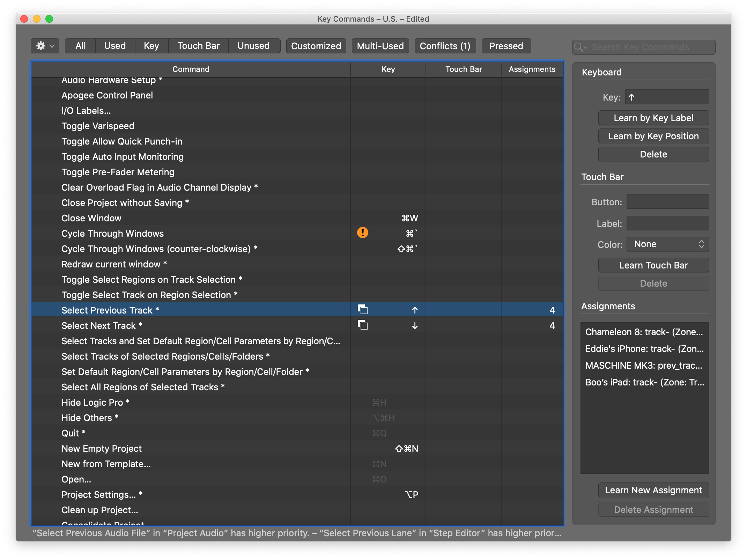The width and height of the screenshot is (747, 560).
Task: Click the red close window button
Action: pos(24,19)
